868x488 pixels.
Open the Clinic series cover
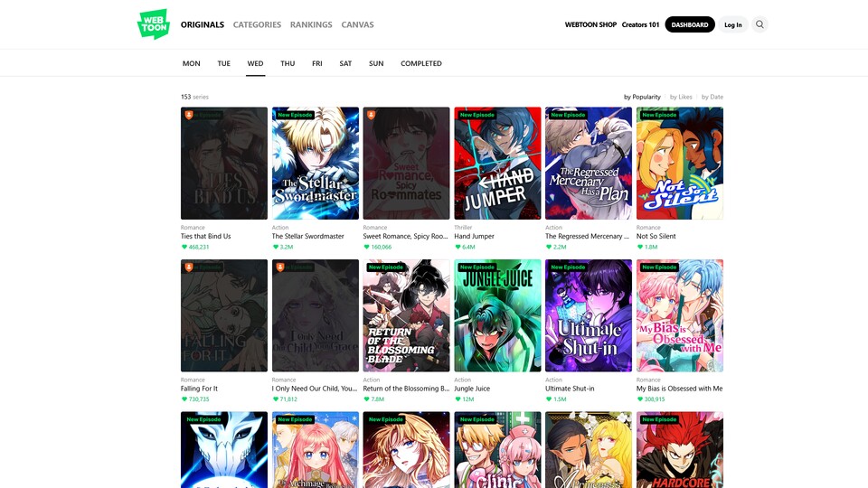(497, 450)
